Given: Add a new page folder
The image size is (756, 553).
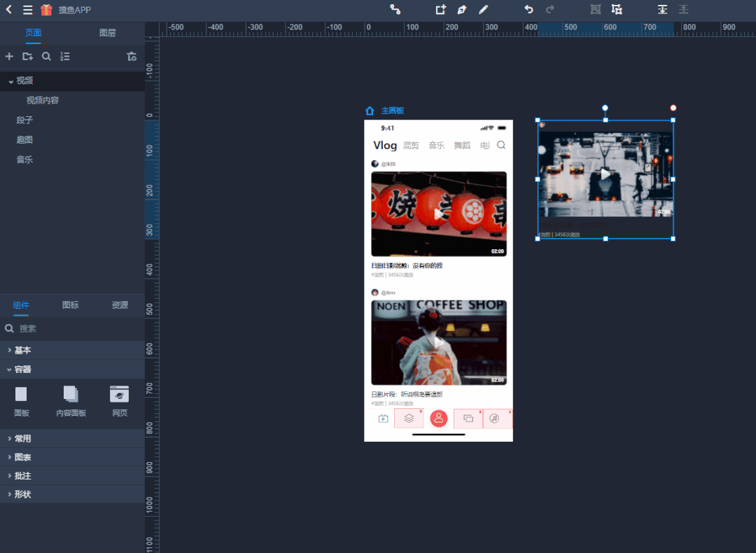Looking at the screenshot, I should coord(27,57).
